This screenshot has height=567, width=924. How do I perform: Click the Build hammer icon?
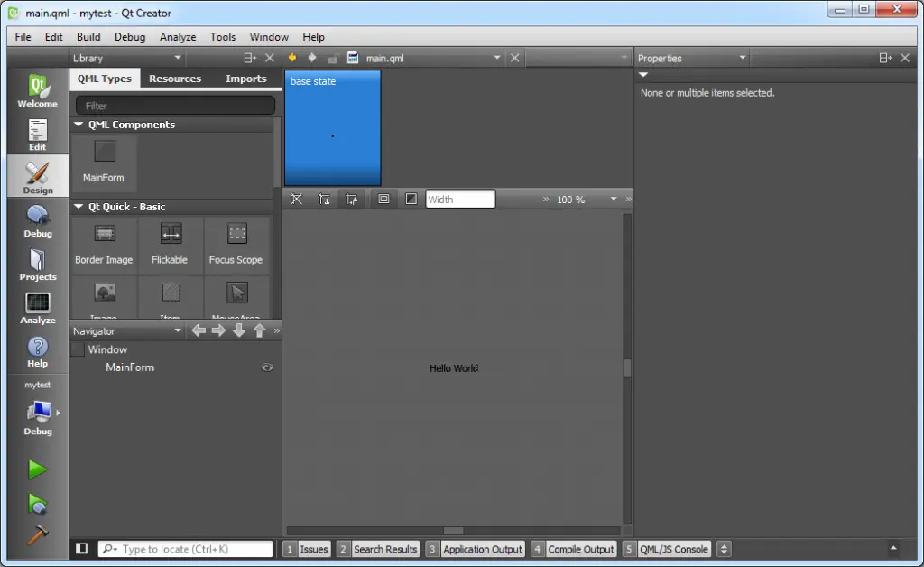click(x=37, y=534)
